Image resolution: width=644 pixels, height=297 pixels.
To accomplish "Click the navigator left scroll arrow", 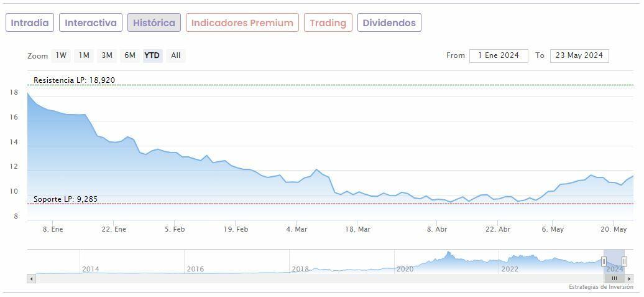I will tap(31, 278).
